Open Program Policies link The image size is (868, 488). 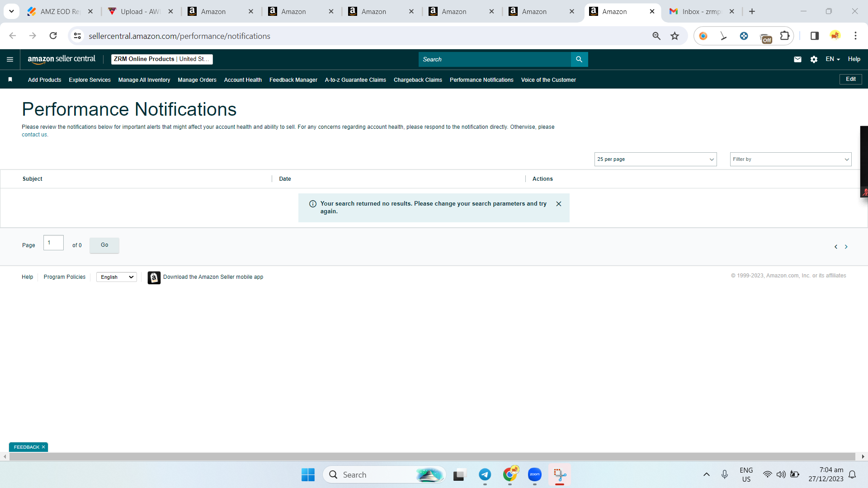tap(65, 277)
